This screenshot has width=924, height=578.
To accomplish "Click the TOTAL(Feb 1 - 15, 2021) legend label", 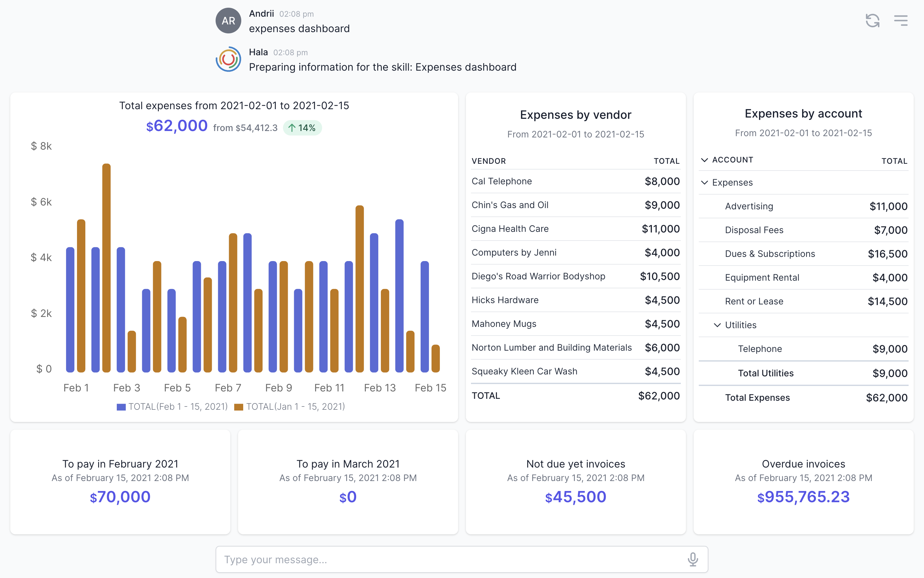I will (178, 407).
